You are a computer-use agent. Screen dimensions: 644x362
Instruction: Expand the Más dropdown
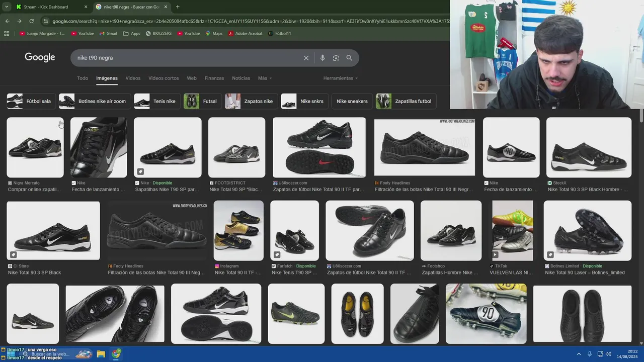click(x=265, y=78)
